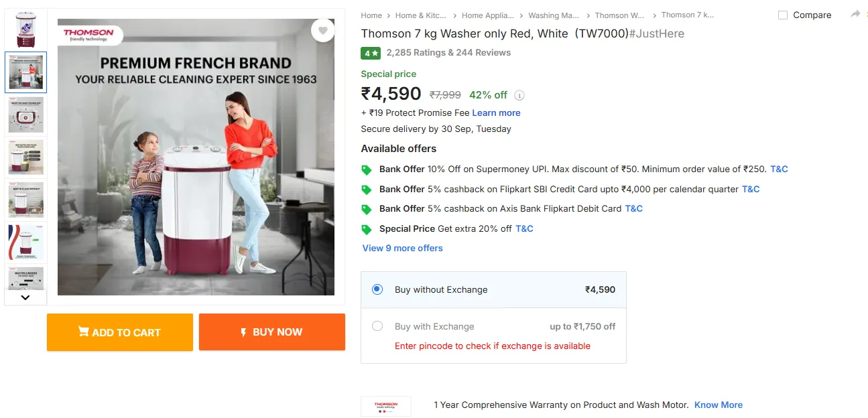Click the wishlist heart icon
868x418 pixels.
coord(323,30)
